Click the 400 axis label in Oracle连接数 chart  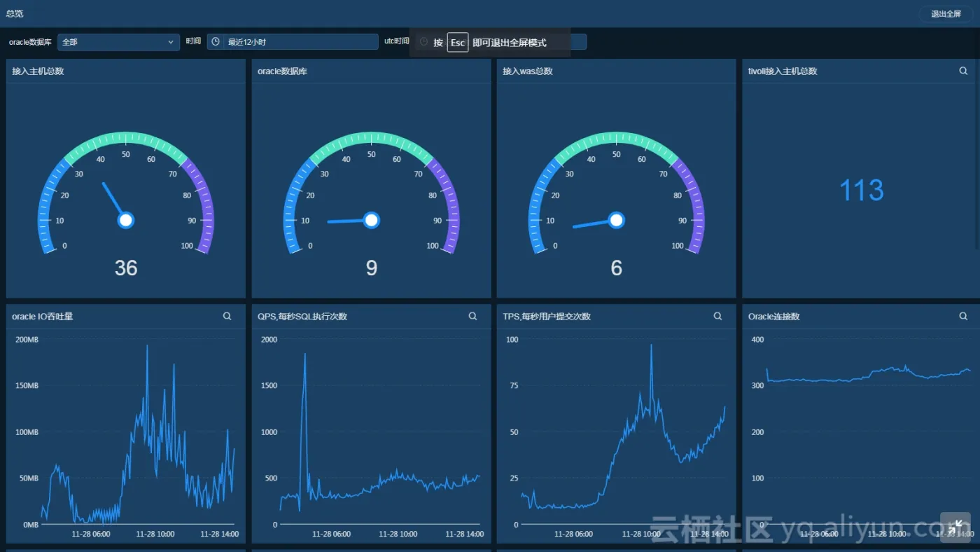pyautogui.click(x=757, y=340)
